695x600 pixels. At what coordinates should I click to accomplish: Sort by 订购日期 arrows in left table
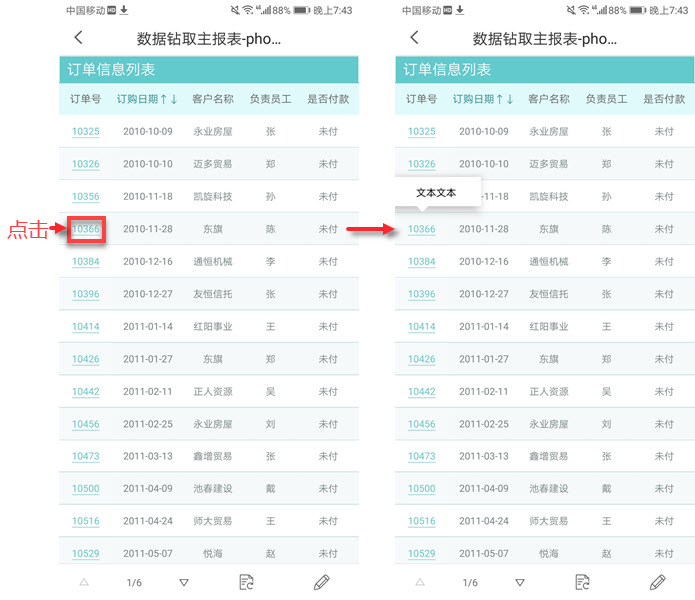pos(169,99)
